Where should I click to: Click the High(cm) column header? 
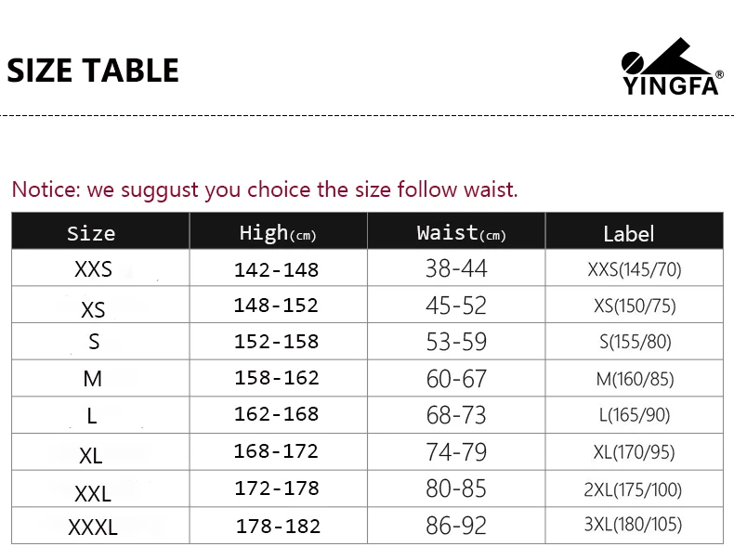278,230
